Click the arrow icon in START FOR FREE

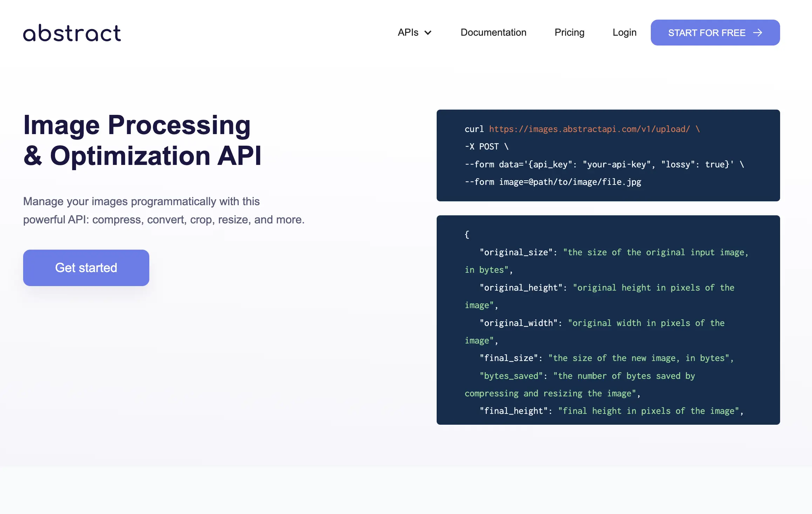pyautogui.click(x=758, y=33)
